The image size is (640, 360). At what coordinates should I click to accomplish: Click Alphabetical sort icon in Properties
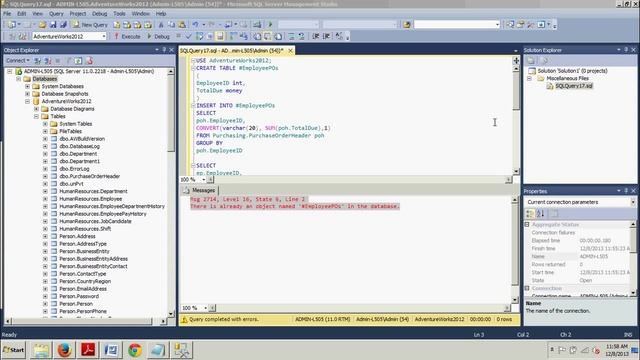(x=540, y=213)
